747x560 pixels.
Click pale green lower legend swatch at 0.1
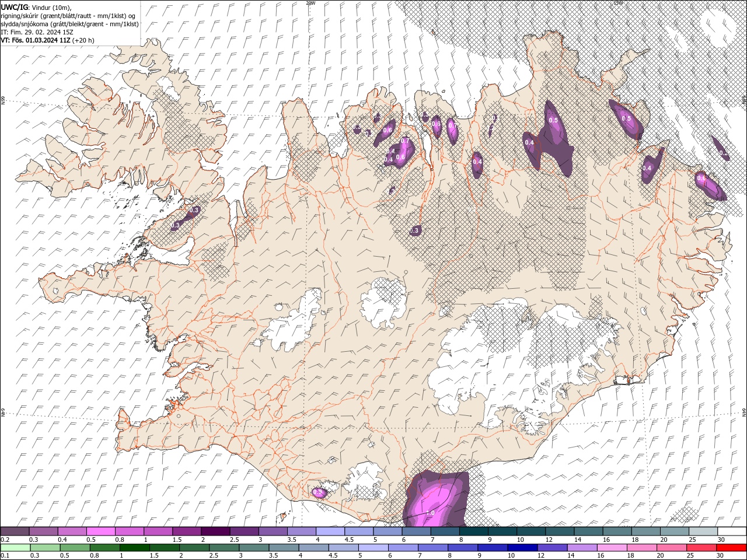point(15,548)
